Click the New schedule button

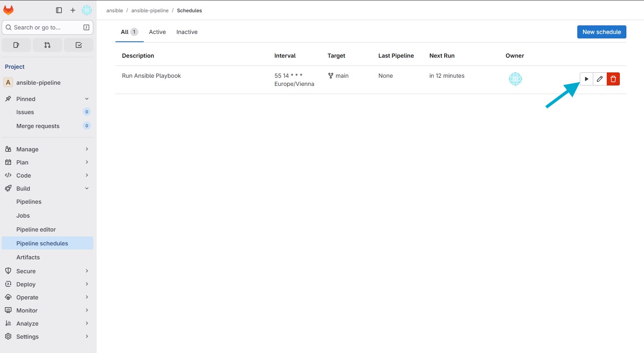click(601, 32)
